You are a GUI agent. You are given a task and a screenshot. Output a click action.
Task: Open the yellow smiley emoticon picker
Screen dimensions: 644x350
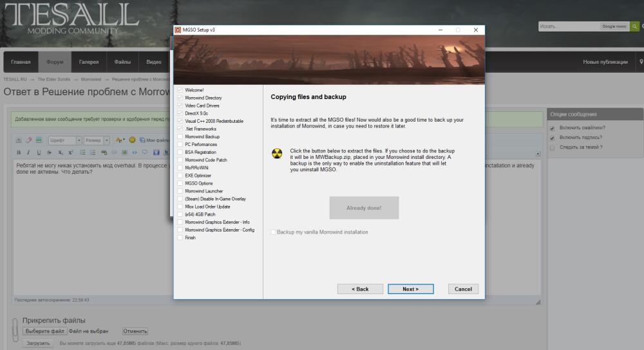coord(132,140)
